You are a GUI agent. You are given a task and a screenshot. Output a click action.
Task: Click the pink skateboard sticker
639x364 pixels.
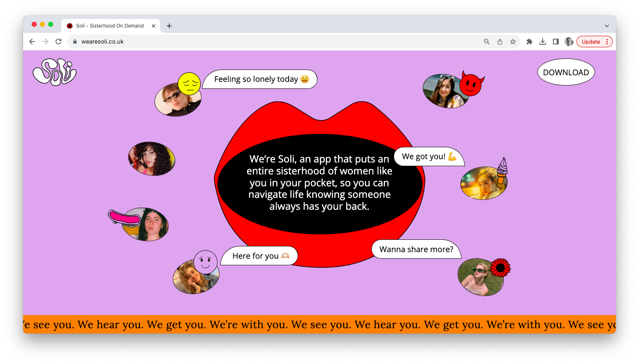(x=124, y=218)
